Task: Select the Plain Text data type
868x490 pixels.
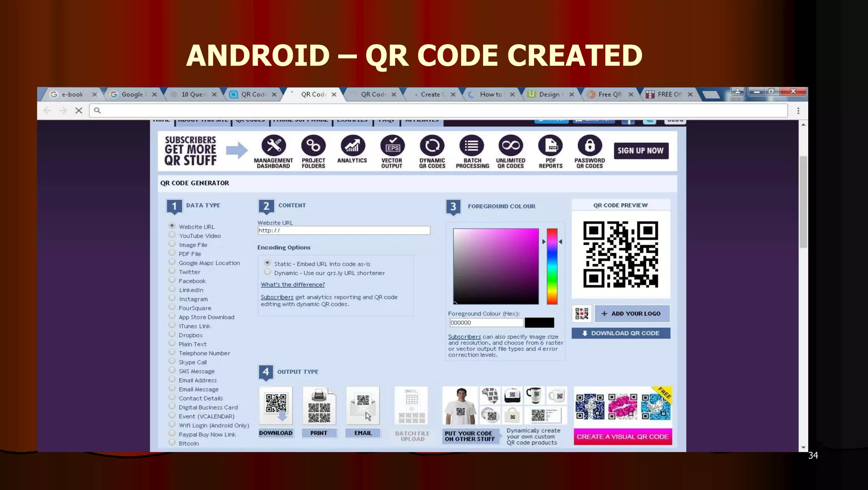Action: (x=172, y=343)
